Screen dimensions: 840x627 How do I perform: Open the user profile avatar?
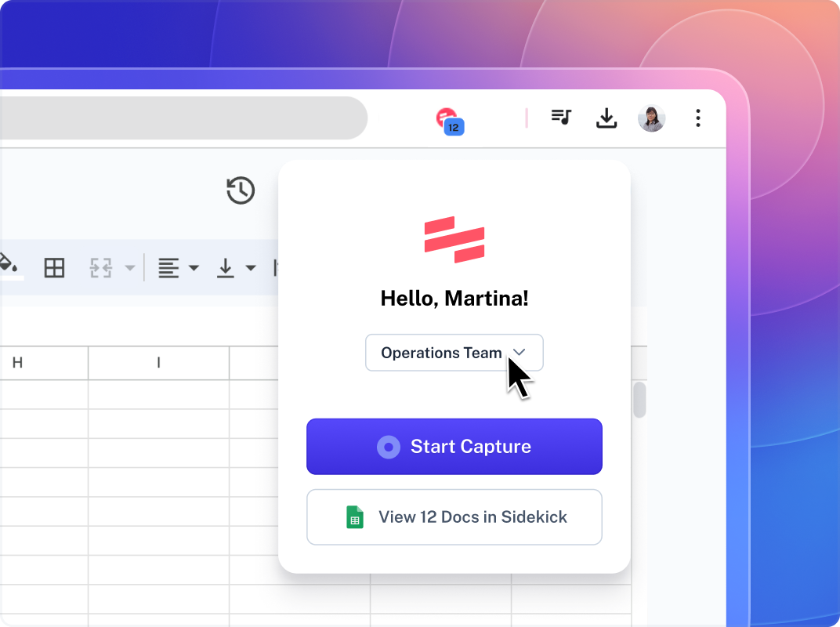[651, 118]
